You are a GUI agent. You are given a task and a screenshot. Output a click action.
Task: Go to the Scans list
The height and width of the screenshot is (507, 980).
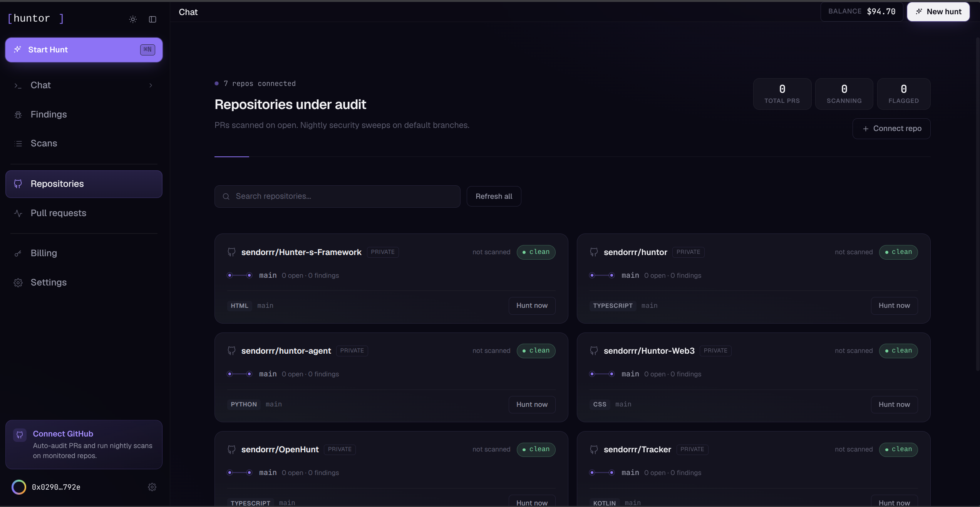[x=84, y=143]
